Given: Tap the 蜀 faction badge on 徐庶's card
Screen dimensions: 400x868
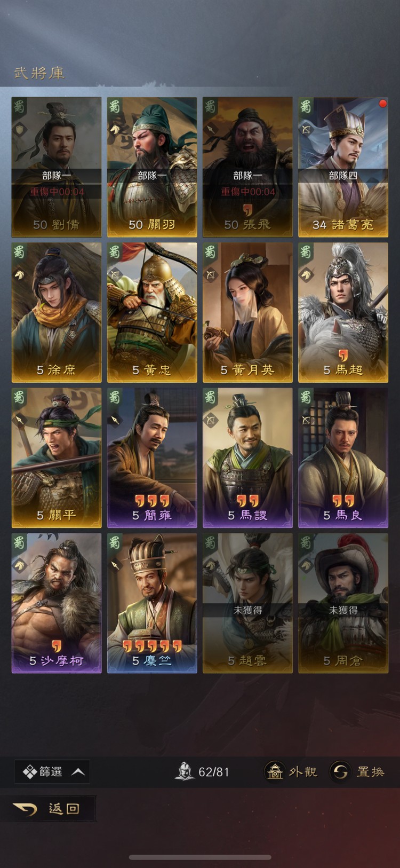Looking at the screenshot, I should pyautogui.click(x=19, y=251).
